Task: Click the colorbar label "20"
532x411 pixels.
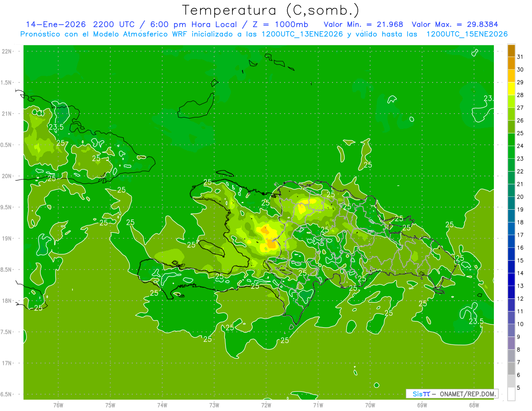Action: click(x=520, y=197)
